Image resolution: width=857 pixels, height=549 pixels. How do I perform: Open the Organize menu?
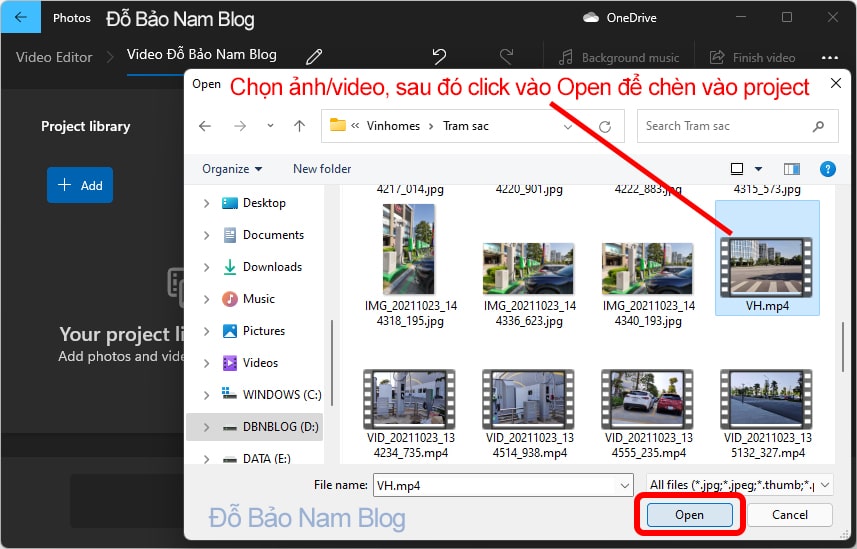232,169
